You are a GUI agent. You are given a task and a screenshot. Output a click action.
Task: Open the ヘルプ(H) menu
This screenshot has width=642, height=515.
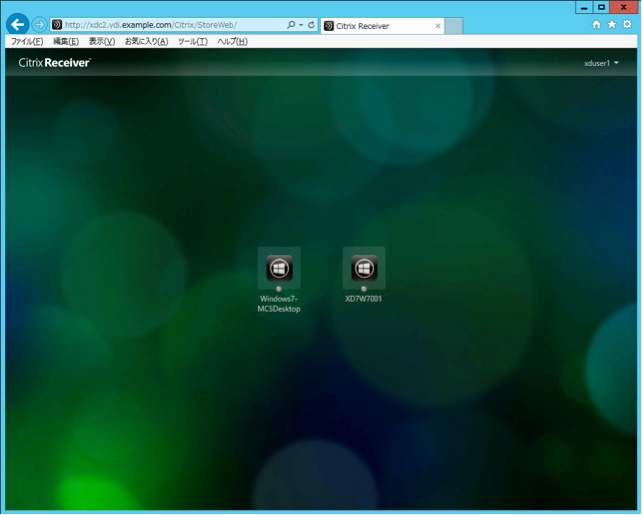pyautogui.click(x=233, y=41)
